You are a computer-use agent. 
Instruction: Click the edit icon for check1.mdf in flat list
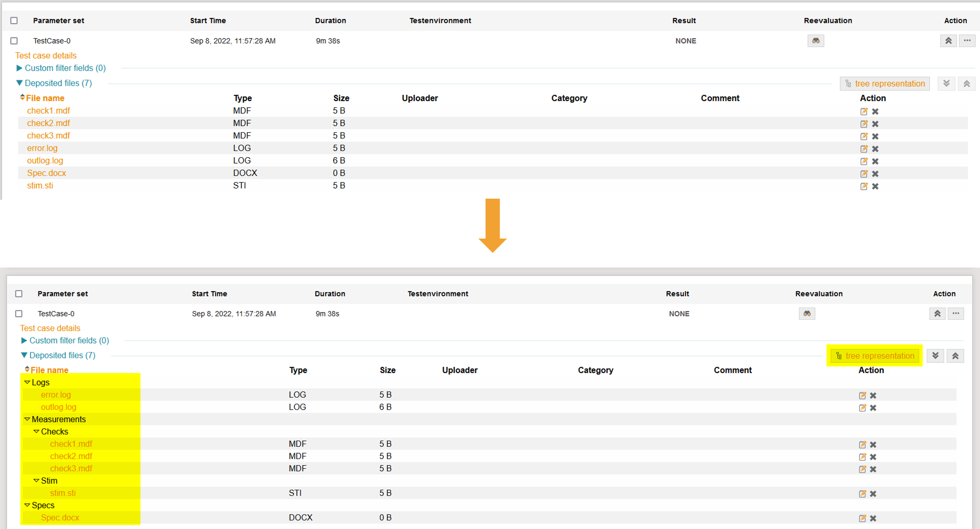click(863, 112)
